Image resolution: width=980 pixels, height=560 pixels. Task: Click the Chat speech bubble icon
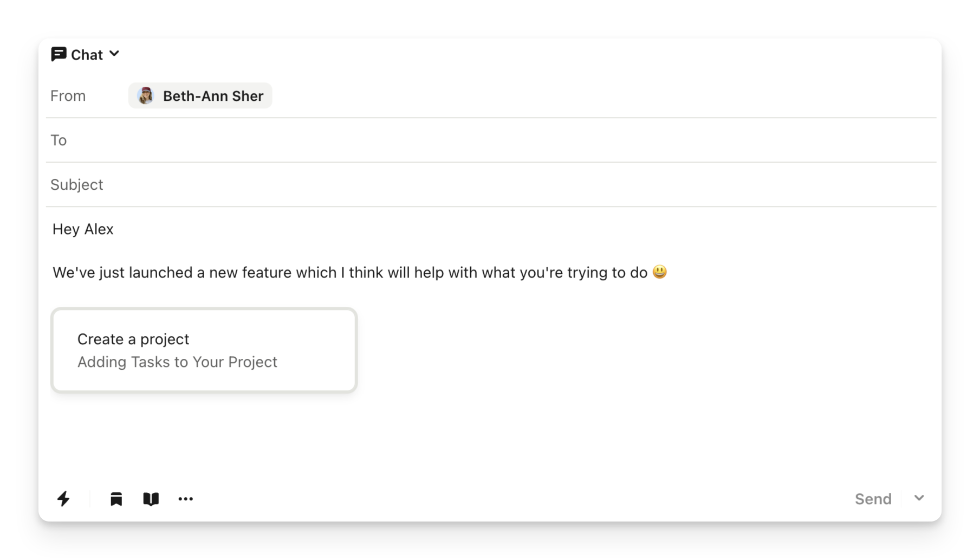tap(59, 54)
